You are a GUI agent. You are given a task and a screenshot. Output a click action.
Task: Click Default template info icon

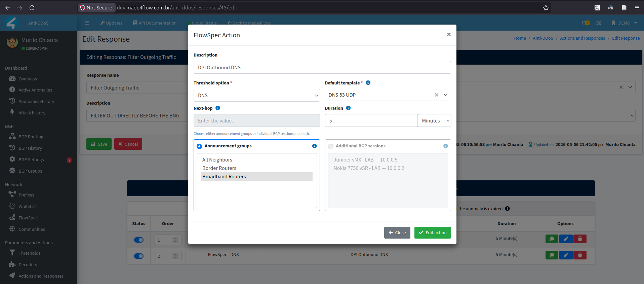368,83
